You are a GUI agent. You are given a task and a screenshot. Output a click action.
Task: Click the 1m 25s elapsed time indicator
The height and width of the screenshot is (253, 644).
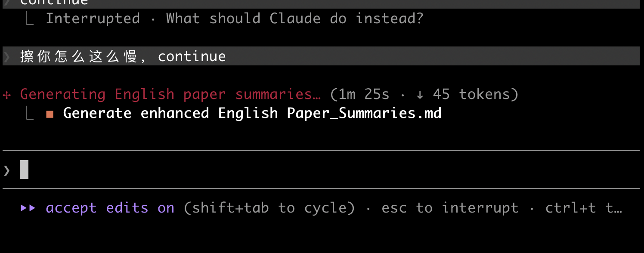pos(364,94)
